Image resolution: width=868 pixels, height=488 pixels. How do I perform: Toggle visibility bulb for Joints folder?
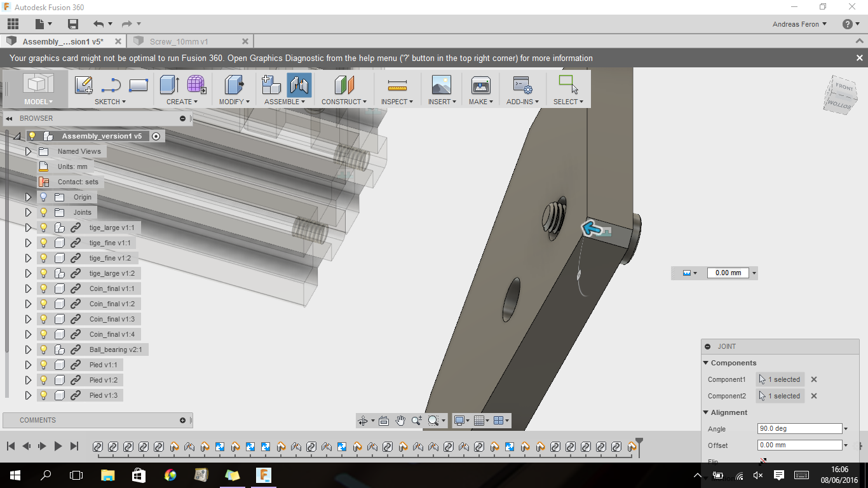[x=44, y=212]
